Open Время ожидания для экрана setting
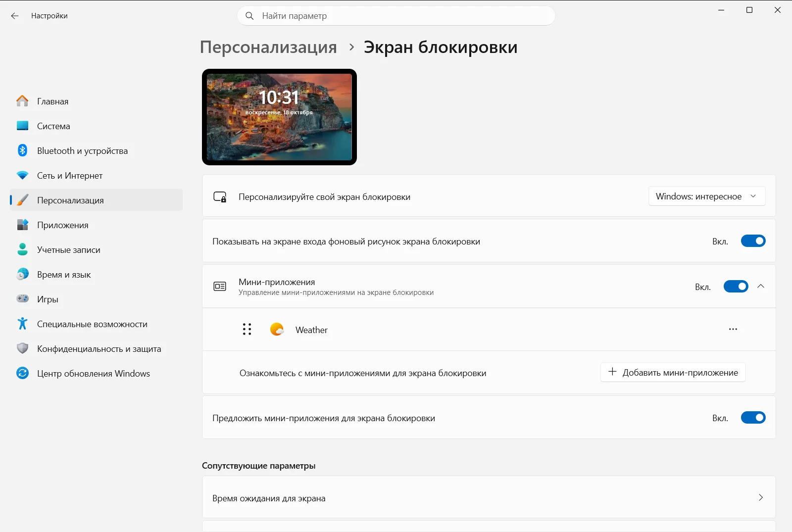This screenshot has height=532, width=792. 489,497
